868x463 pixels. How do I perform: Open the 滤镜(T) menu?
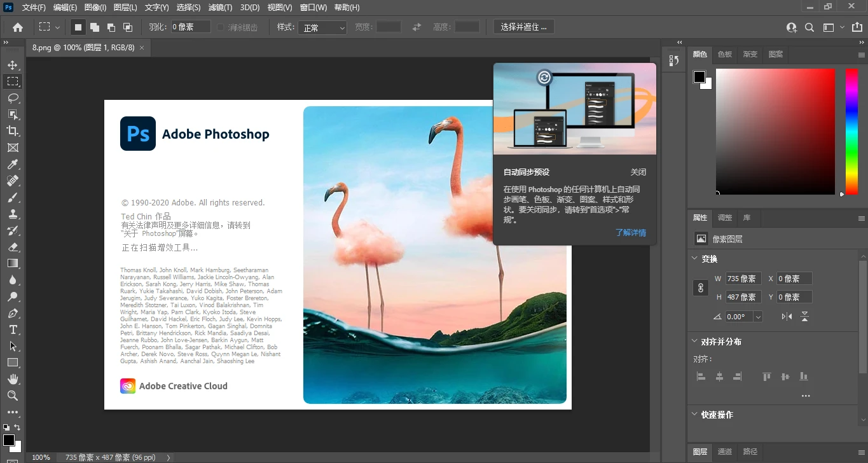[x=220, y=8]
